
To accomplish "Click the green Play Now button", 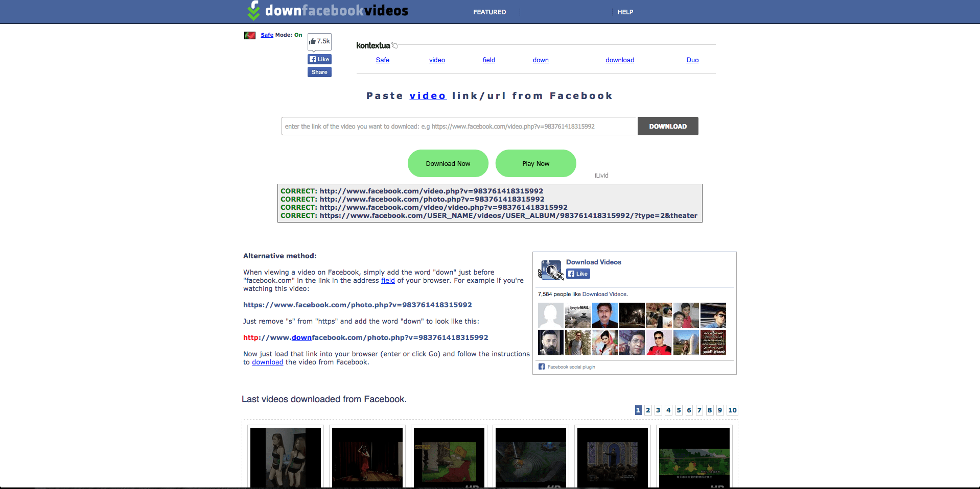I will pos(536,163).
